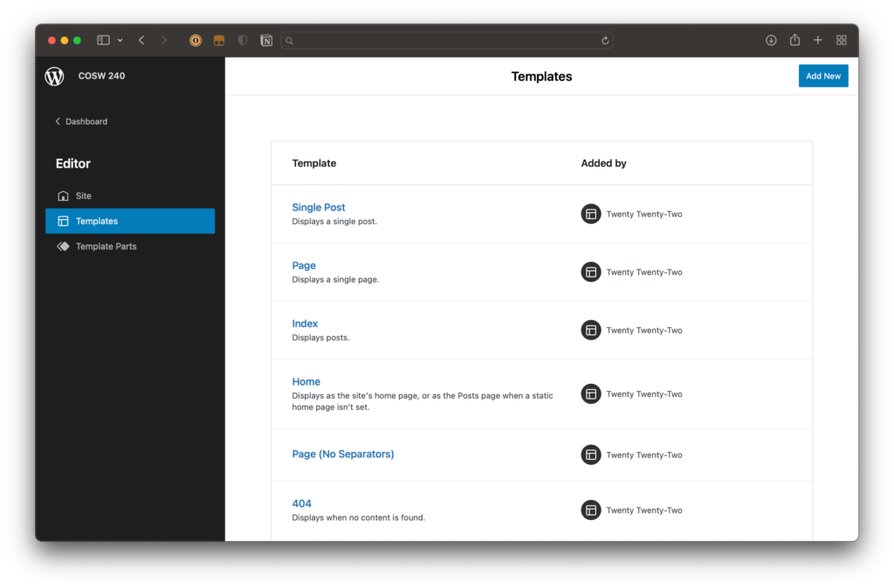The height and width of the screenshot is (588, 894).
Task: Open the Notion web clipper extension icon
Action: (x=266, y=40)
